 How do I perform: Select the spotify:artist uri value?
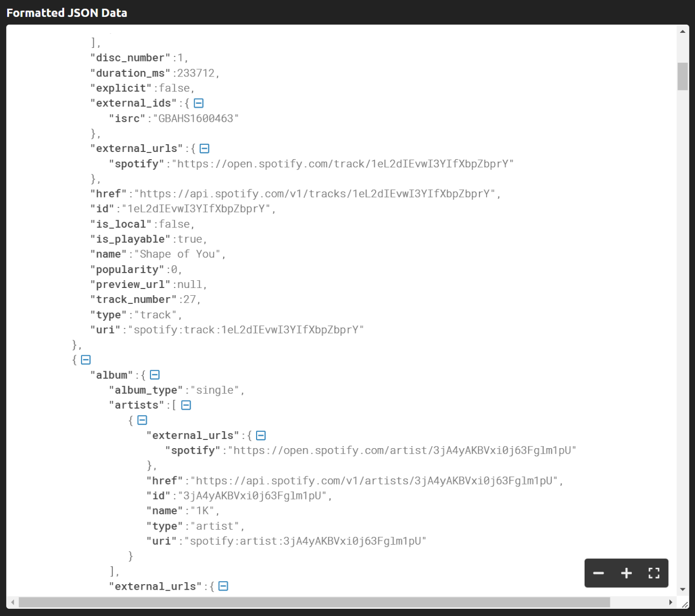click(305, 541)
